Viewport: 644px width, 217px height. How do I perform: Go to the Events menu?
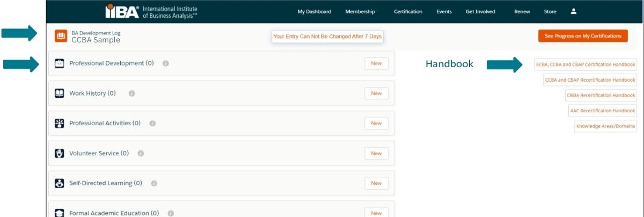pyautogui.click(x=444, y=12)
